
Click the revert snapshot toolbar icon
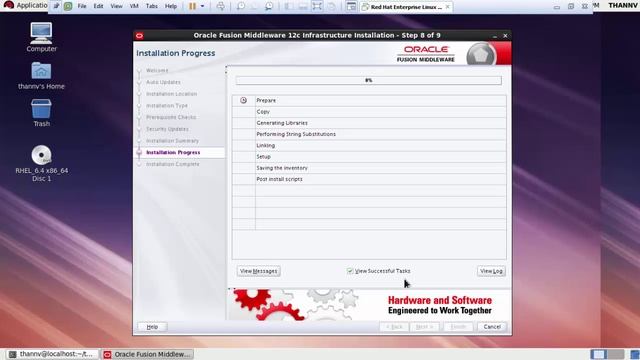(255, 6)
